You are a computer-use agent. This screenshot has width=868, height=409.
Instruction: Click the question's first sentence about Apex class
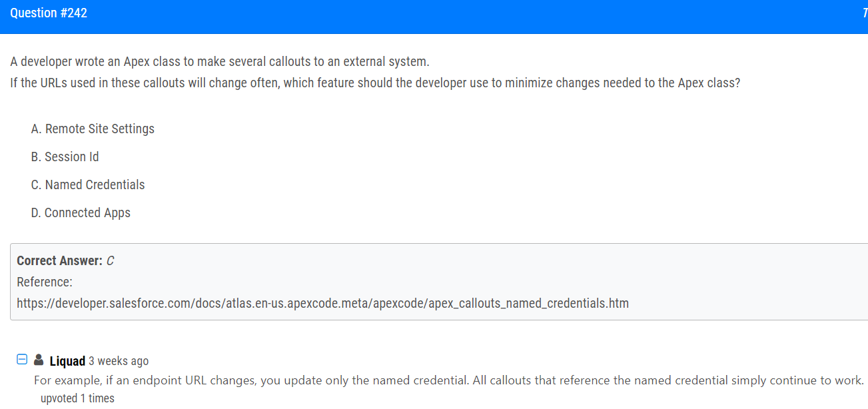pyautogui.click(x=220, y=62)
